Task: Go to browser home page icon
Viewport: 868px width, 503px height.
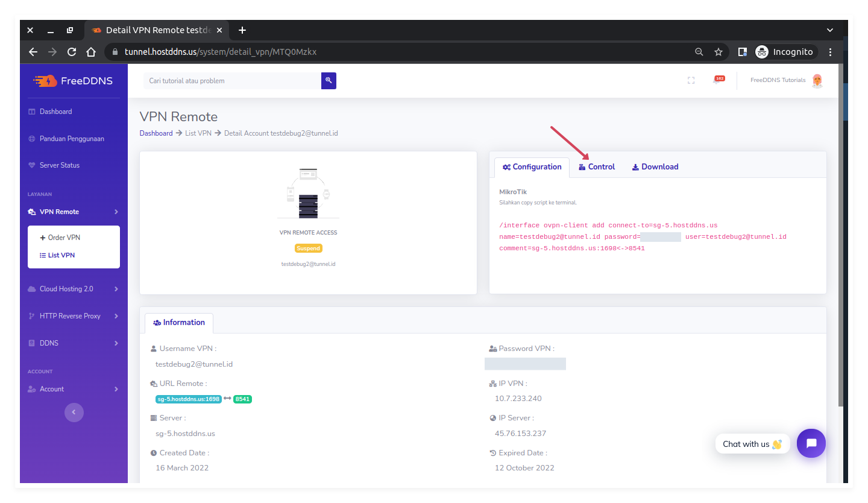Action: click(91, 52)
